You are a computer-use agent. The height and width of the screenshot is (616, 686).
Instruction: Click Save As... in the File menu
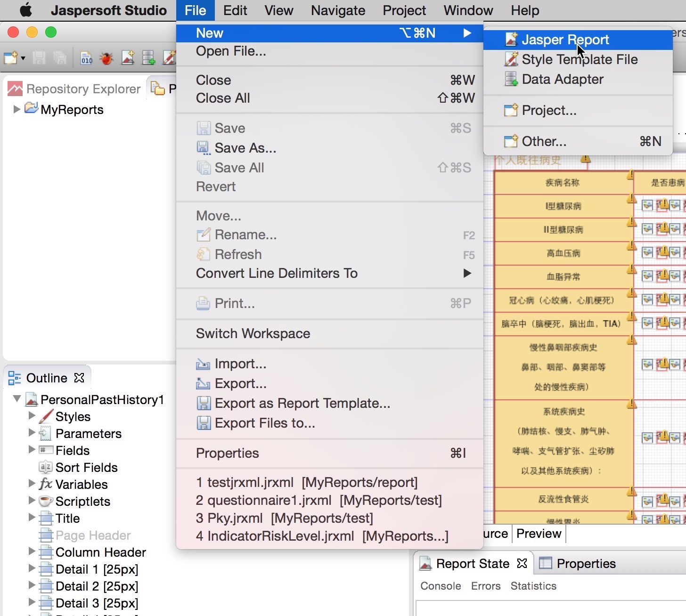330,148
